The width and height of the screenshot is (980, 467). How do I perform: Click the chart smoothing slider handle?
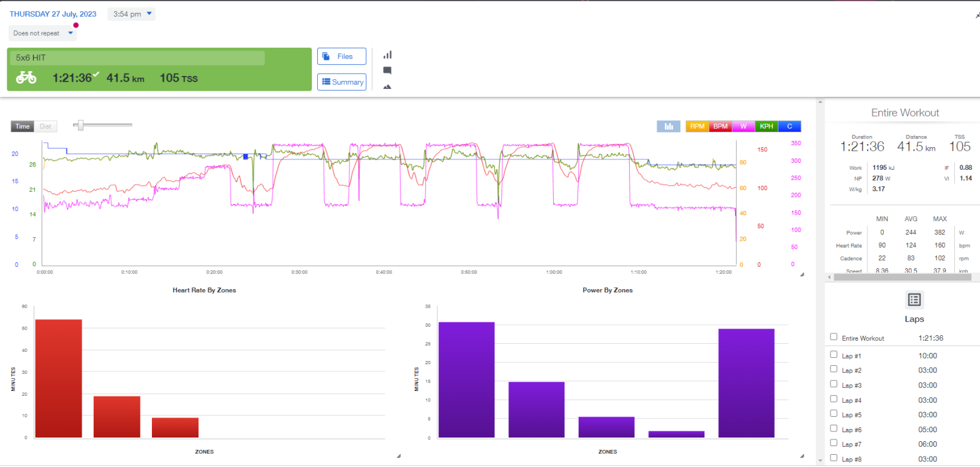point(80,125)
